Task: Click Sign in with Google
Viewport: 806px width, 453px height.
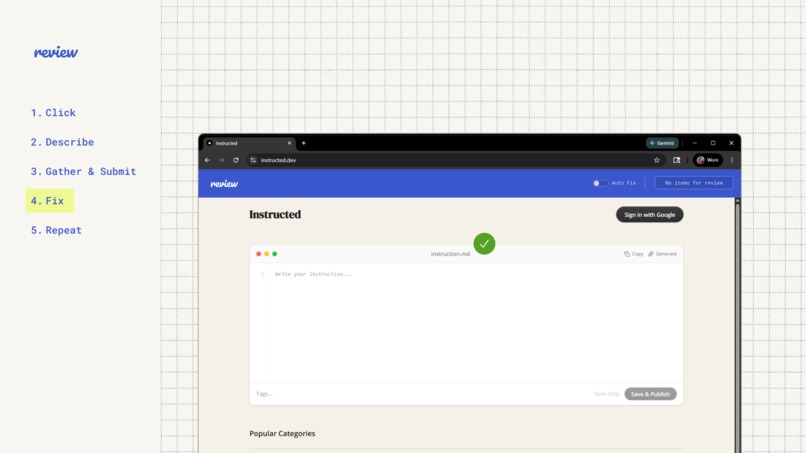Action: 649,214
